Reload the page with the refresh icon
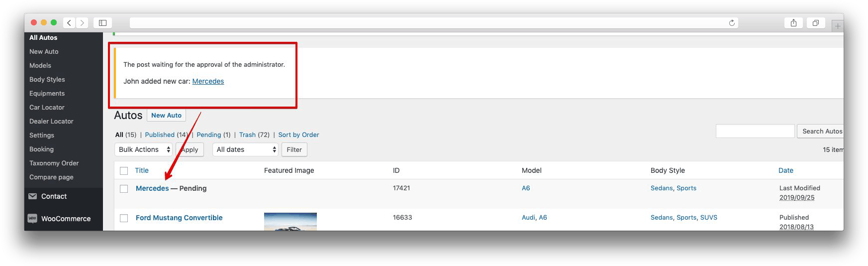 click(732, 23)
